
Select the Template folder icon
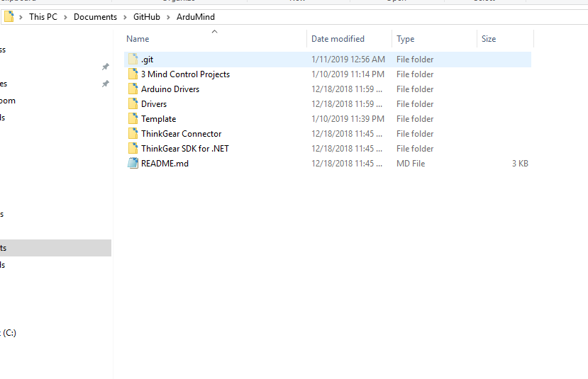coord(133,119)
